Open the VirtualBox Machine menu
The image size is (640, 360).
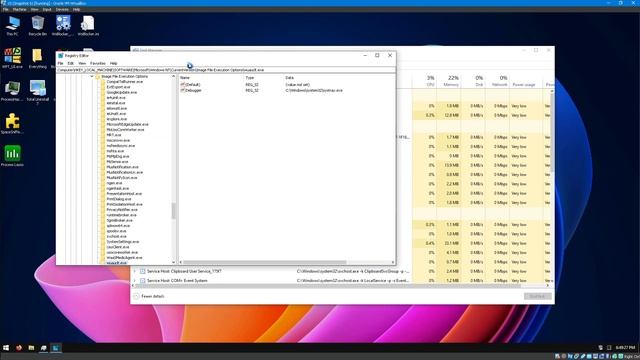(x=20, y=9)
